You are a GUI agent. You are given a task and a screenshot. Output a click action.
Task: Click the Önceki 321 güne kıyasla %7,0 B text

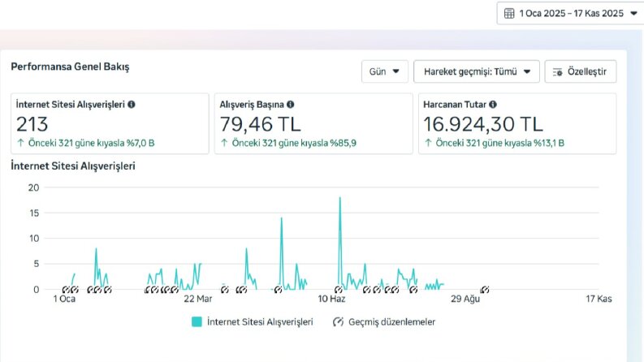[91, 143]
